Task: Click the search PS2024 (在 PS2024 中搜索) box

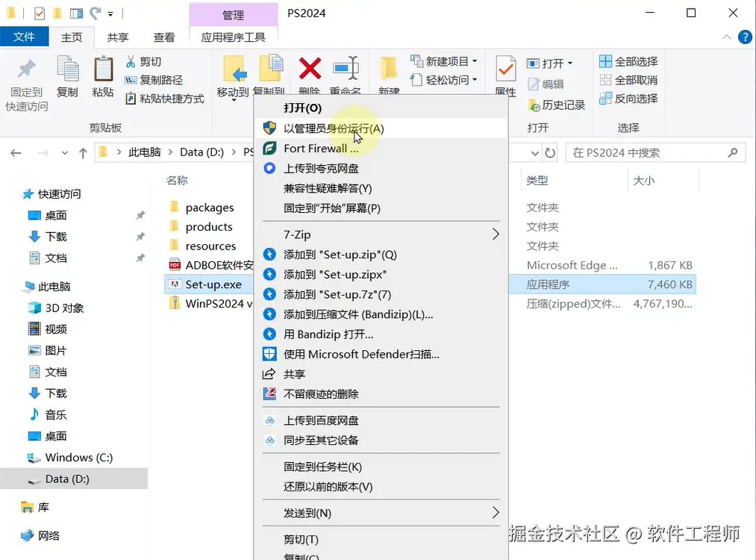Action: [x=656, y=153]
